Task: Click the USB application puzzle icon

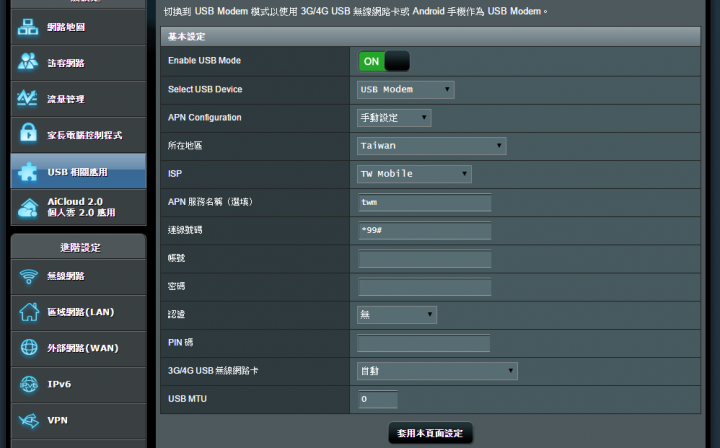Action: pos(28,172)
